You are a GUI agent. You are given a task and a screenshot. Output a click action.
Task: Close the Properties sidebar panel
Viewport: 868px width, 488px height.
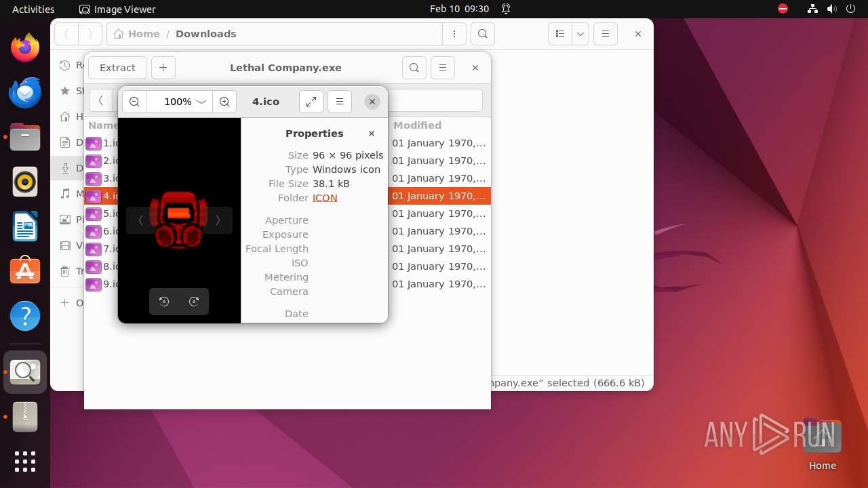click(372, 134)
